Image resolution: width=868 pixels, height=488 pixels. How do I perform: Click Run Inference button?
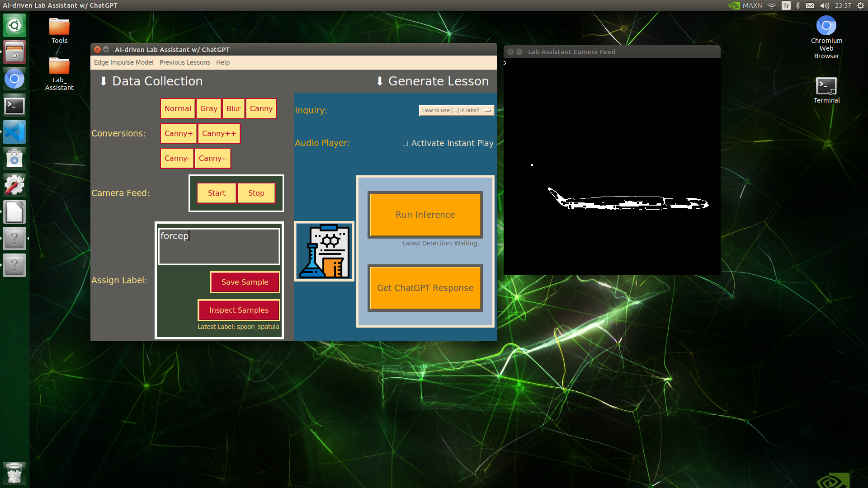(x=425, y=215)
